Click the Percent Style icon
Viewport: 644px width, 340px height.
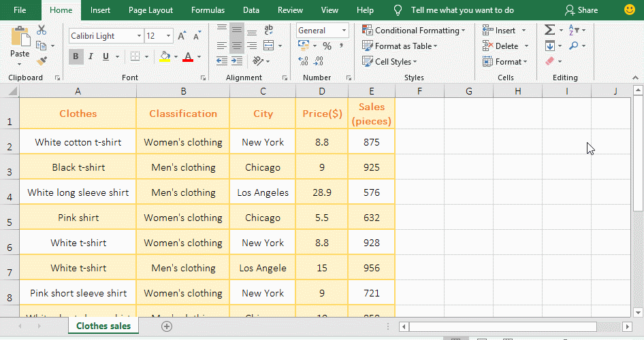pos(327,46)
